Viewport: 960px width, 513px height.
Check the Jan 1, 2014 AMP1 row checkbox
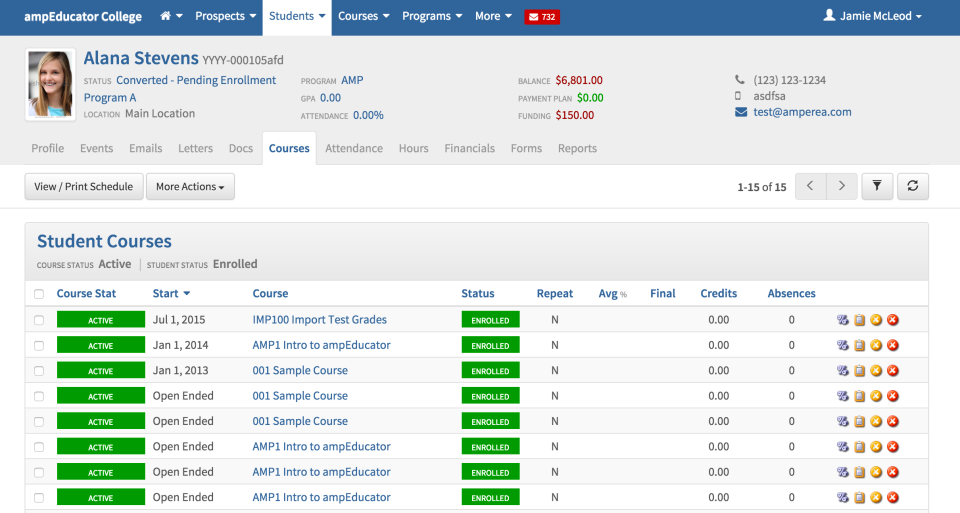tap(39, 346)
